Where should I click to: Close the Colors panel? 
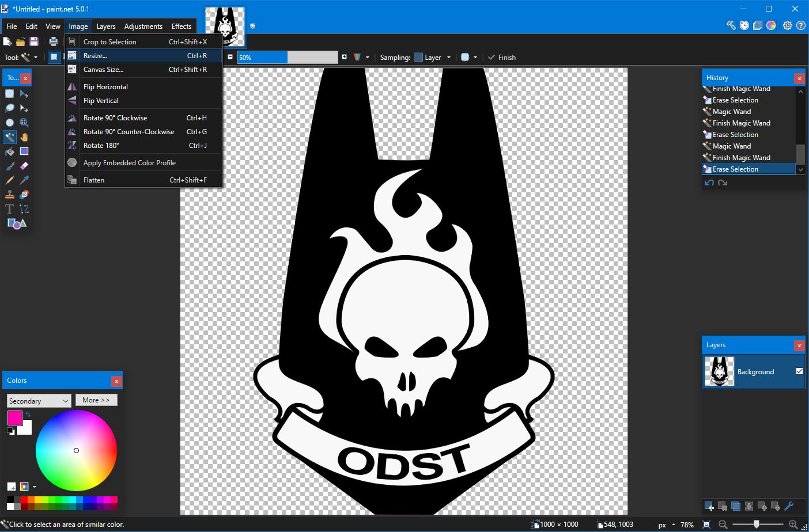coord(116,381)
